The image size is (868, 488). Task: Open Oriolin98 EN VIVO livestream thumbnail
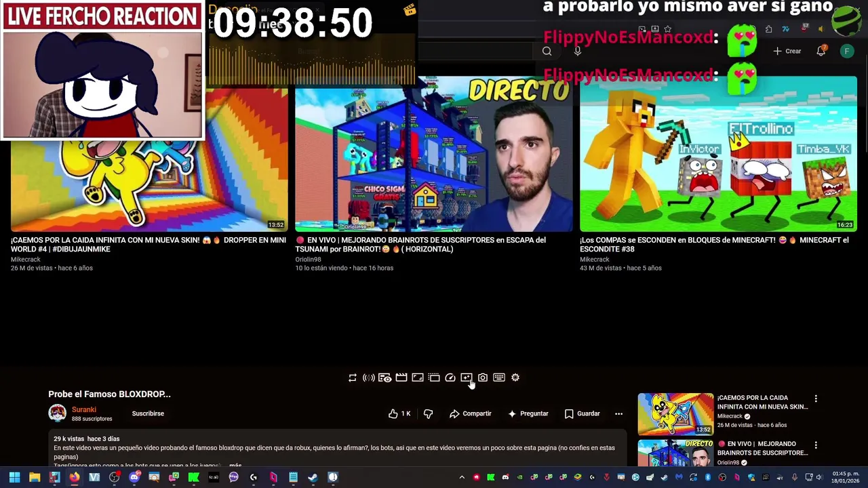point(434,154)
